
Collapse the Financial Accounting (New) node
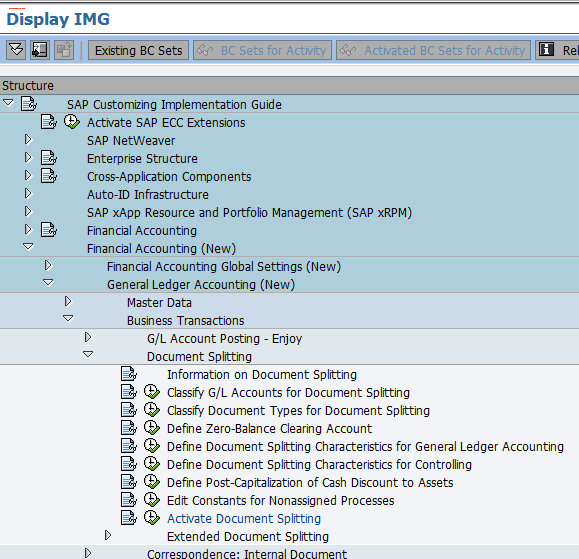pyautogui.click(x=28, y=246)
